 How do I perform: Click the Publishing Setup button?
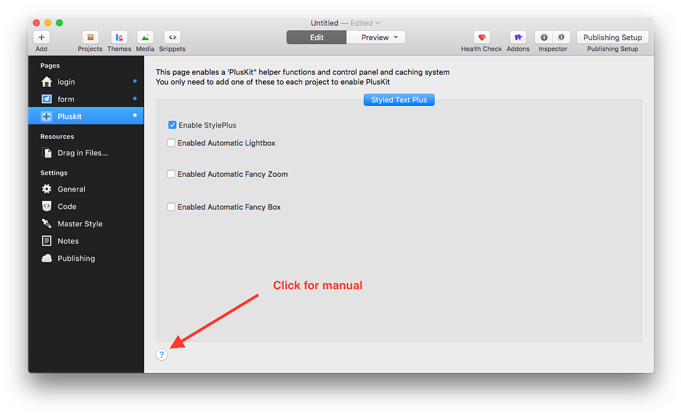click(612, 37)
